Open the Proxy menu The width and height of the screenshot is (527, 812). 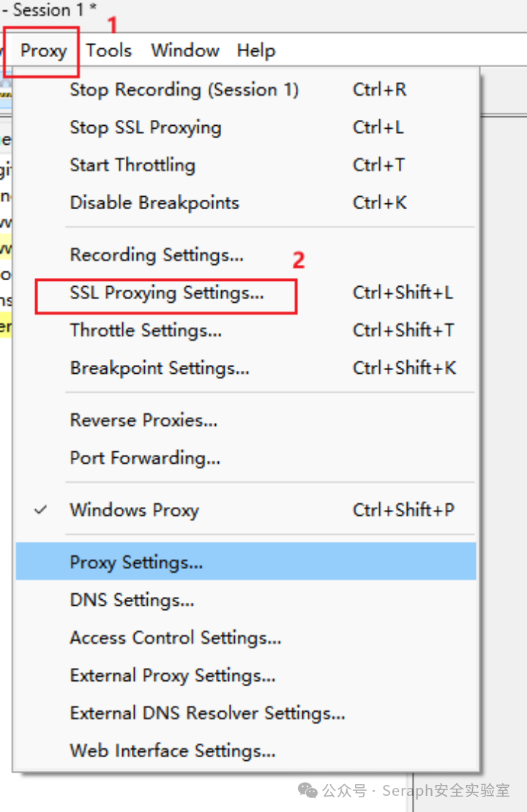[43, 50]
